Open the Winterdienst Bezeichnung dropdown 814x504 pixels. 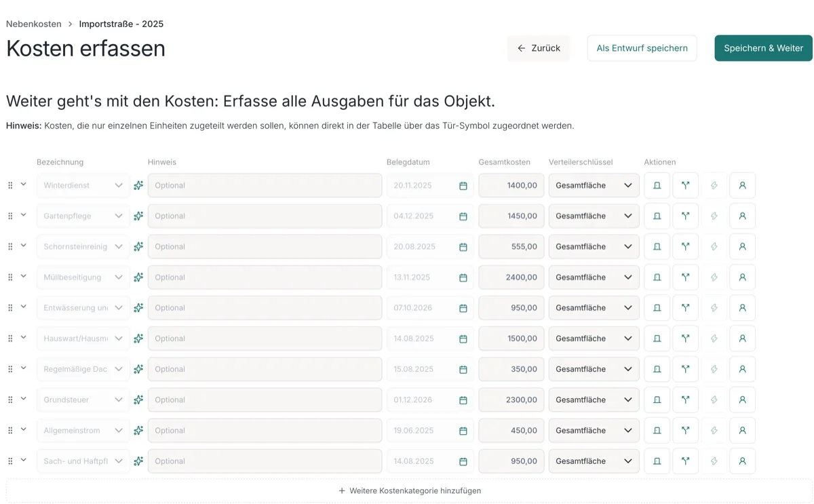[x=83, y=185]
